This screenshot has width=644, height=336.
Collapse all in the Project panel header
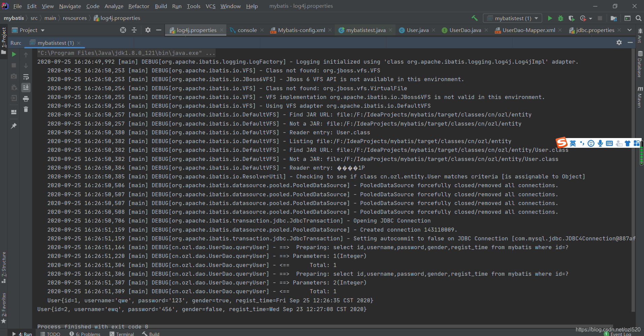coord(134,30)
